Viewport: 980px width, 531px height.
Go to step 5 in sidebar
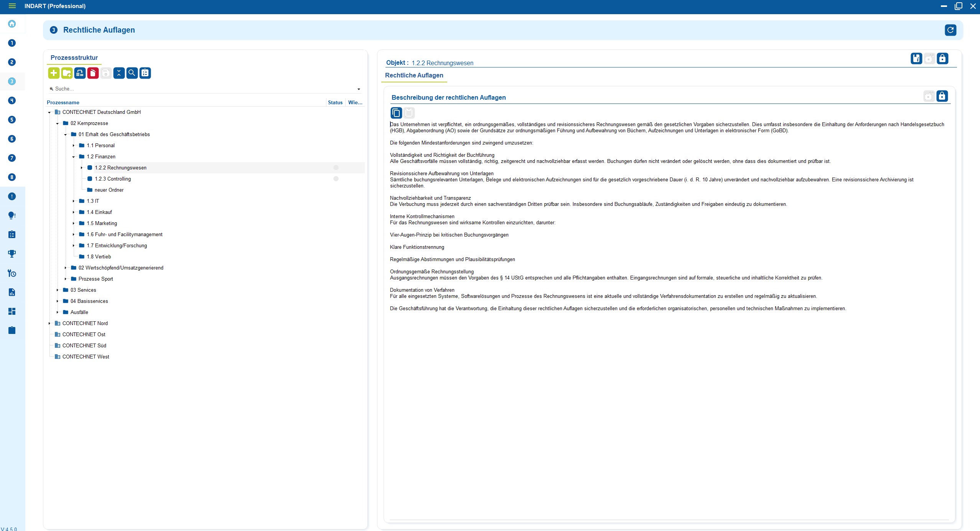pos(12,120)
